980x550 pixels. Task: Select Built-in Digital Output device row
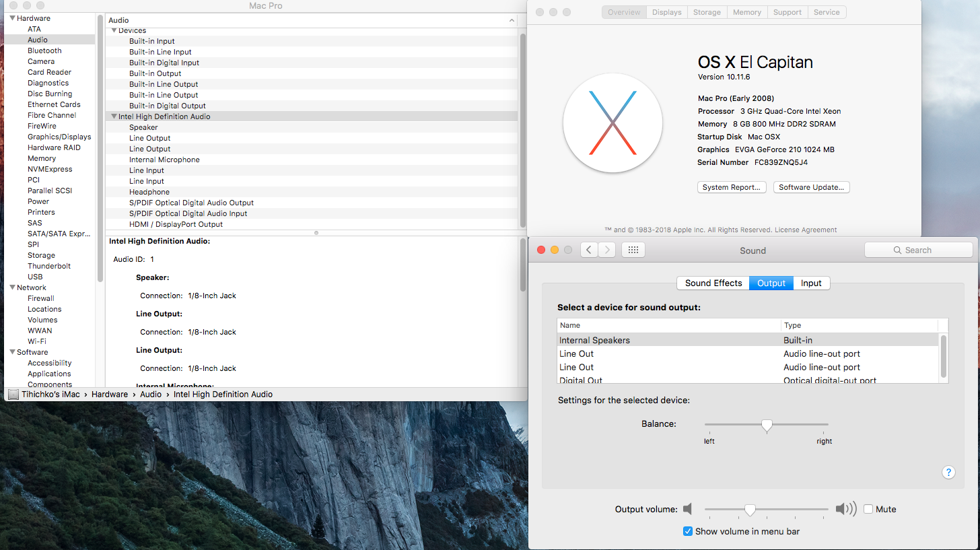click(312, 106)
